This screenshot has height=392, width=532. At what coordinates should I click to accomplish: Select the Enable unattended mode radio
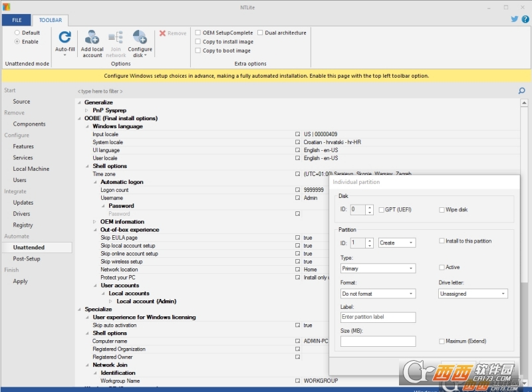[17, 41]
